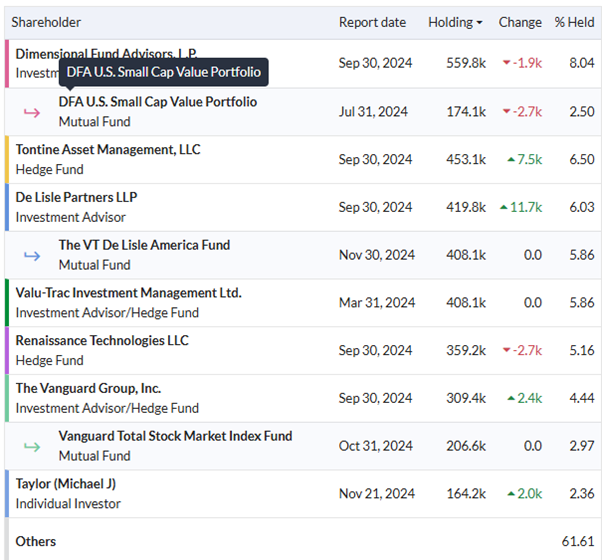Screen dimensions: 602x560
Task: Click the blue arrow beside VT De Lisle fund
Action: tap(32, 256)
